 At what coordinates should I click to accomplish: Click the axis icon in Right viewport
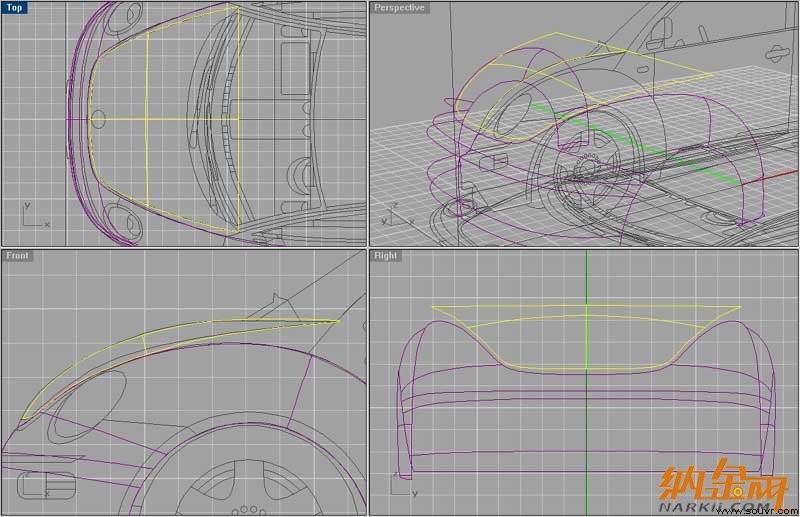point(403,485)
